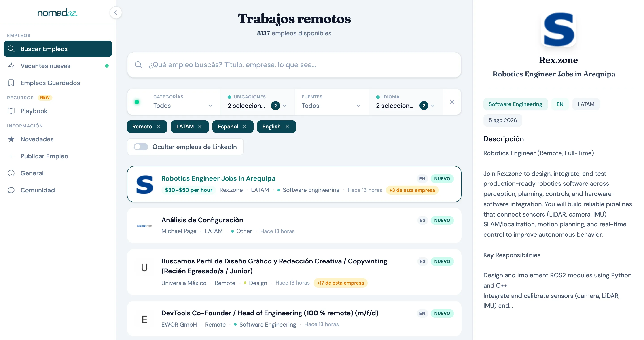Viewport: 644px width, 340px height.
Task: Clear all filters with the X button
Action: tap(452, 102)
